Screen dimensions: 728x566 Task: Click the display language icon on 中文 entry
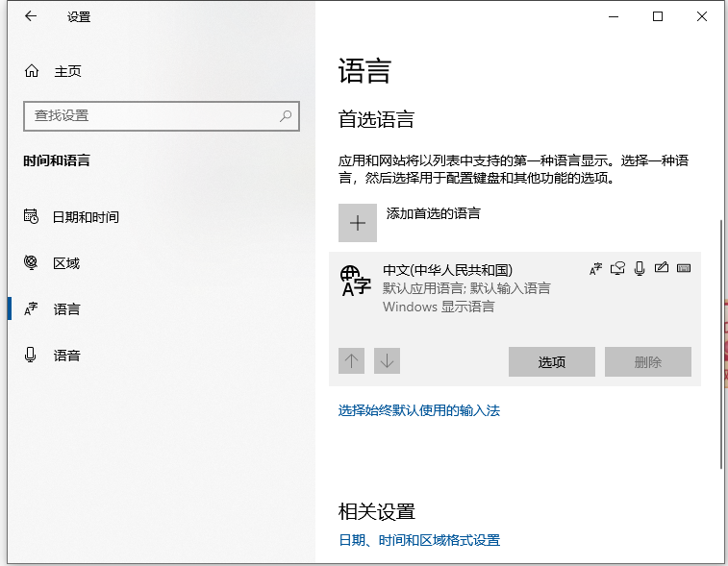[596, 268]
